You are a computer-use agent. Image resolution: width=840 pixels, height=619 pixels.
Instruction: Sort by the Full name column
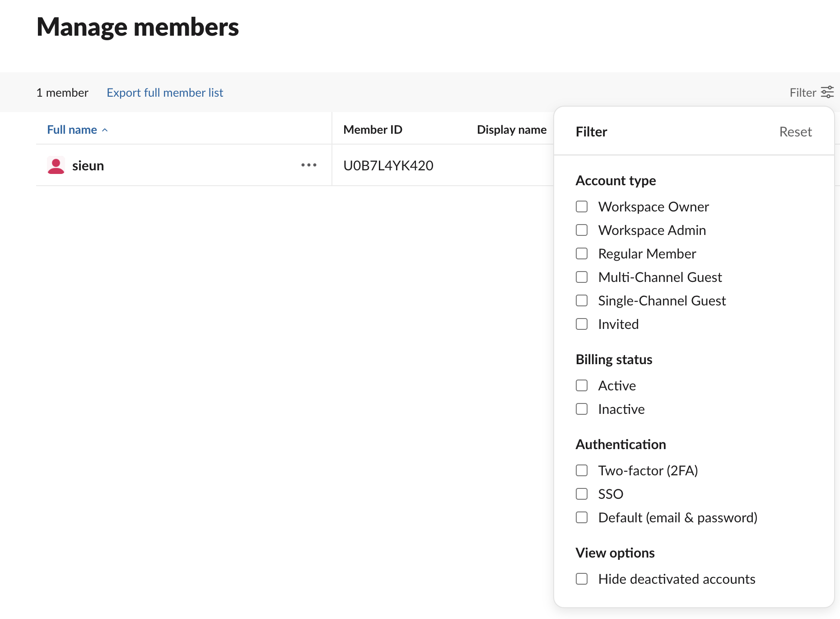click(x=72, y=130)
